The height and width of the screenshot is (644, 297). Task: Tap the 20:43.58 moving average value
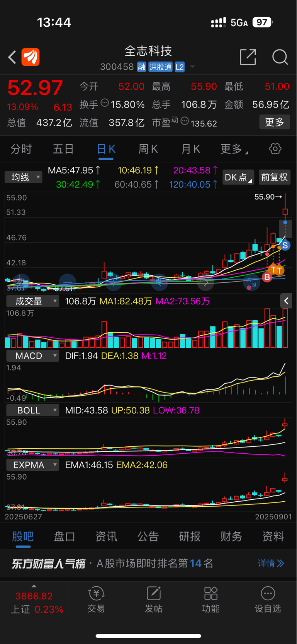tap(195, 170)
